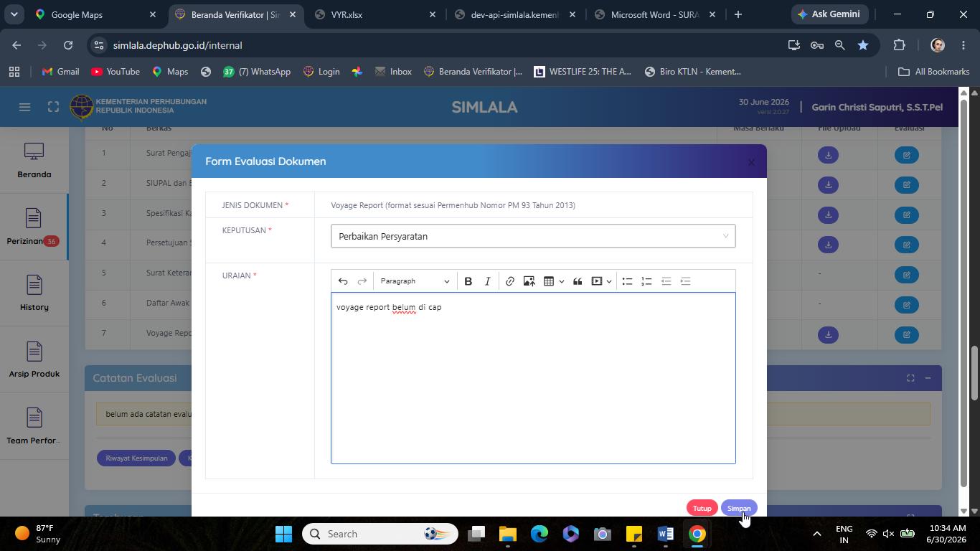Click the address bar URL
The height and width of the screenshot is (551, 980).
coord(177,45)
